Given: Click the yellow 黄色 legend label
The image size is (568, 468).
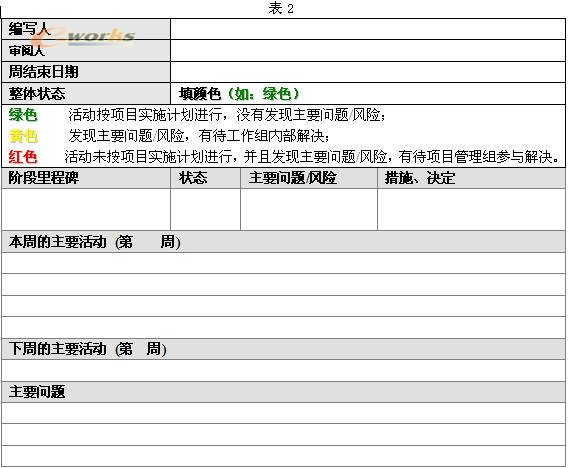Looking at the screenshot, I should click(23, 136).
